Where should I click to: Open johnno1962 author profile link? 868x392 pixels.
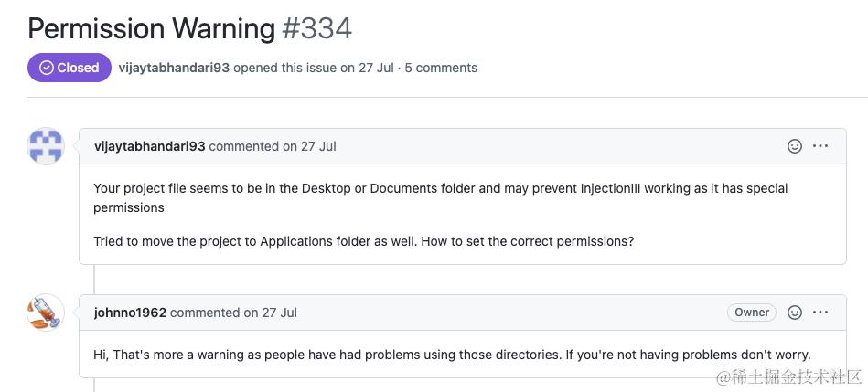(x=130, y=313)
